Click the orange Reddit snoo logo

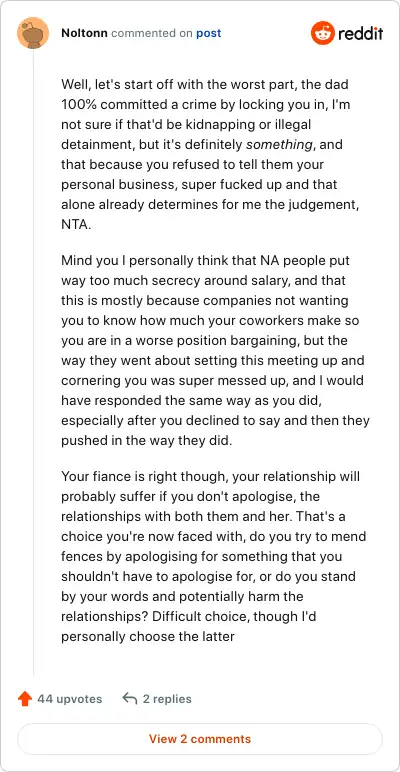click(323, 33)
